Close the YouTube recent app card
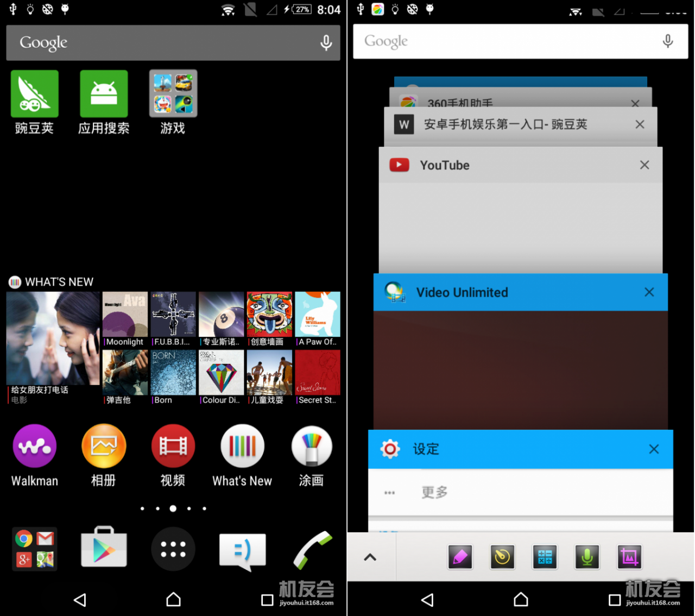This screenshot has width=695, height=616. [645, 165]
